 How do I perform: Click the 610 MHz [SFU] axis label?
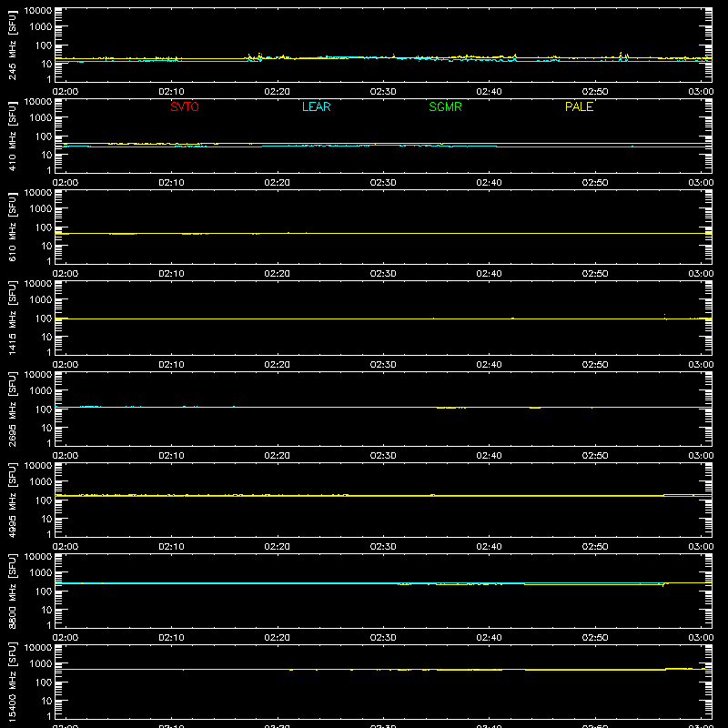tap(13, 227)
